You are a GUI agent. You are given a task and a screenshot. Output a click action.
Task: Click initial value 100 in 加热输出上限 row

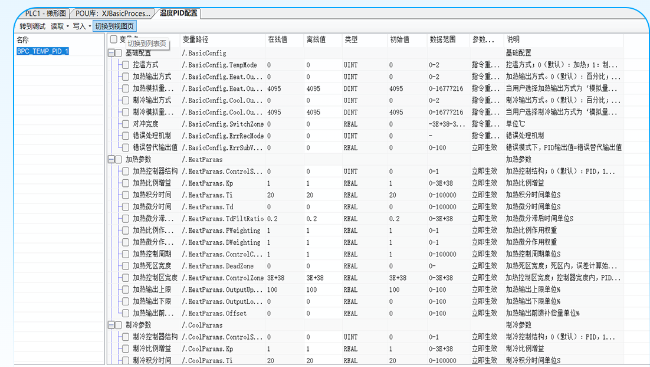[394, 289]
